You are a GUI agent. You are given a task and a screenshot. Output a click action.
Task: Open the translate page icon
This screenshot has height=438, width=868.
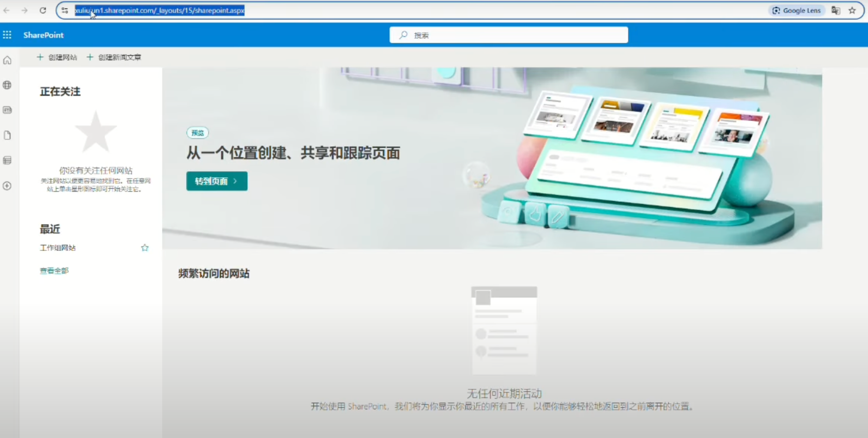[835, 10]
